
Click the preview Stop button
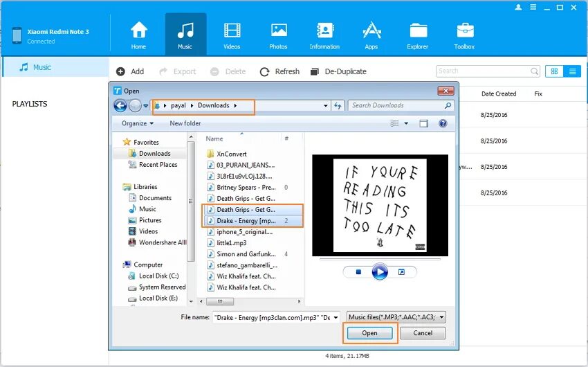pos(358,272)
